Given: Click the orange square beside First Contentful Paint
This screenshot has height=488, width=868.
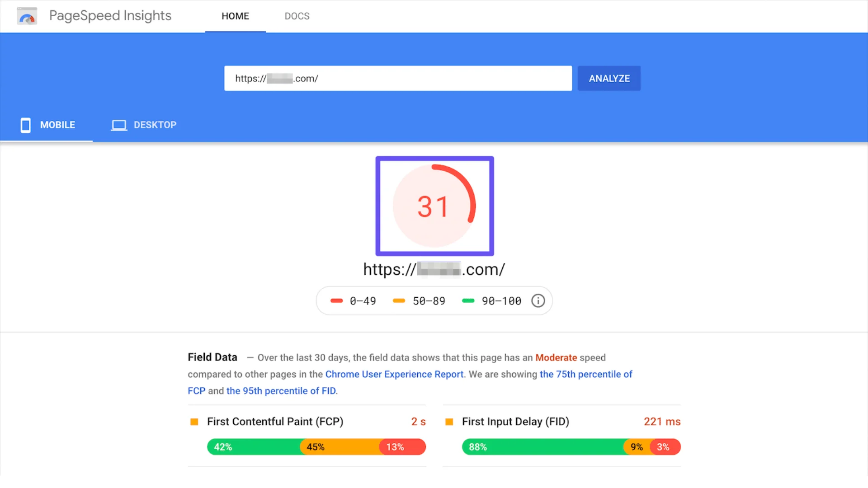Looking at the screenshot, I should pos(194,421).
